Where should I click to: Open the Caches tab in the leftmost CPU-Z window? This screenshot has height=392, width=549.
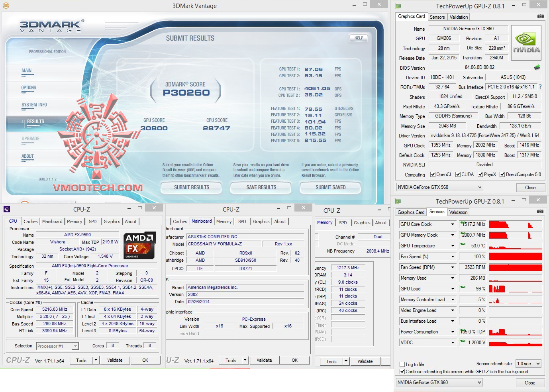click(31, 221)
